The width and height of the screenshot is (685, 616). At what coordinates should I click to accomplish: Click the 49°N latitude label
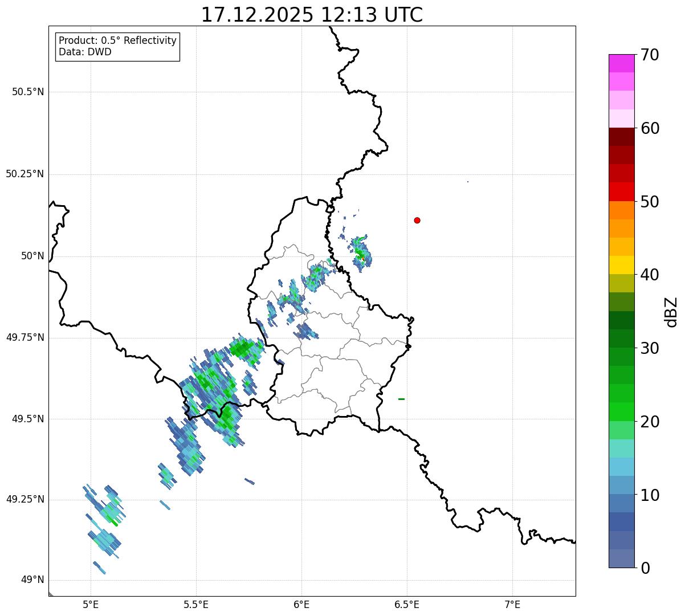tap(32, 580)
